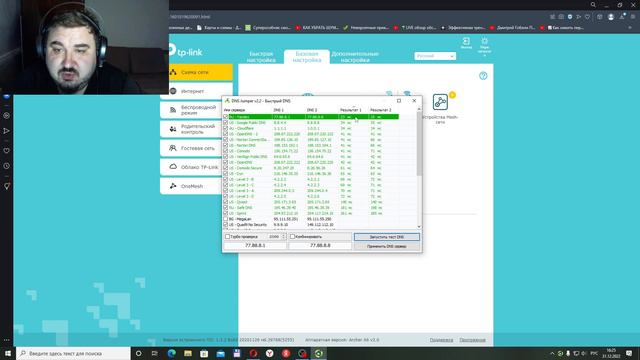This screenshot has width=640, height=360.
Task: Select the US - Qwest server row
Action: [311, 202]
